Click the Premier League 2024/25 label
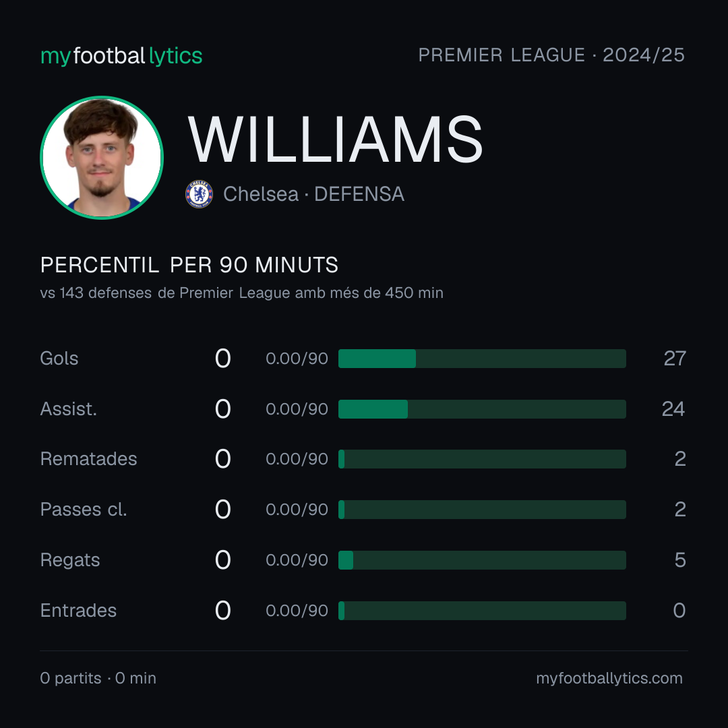 [551, 55]
